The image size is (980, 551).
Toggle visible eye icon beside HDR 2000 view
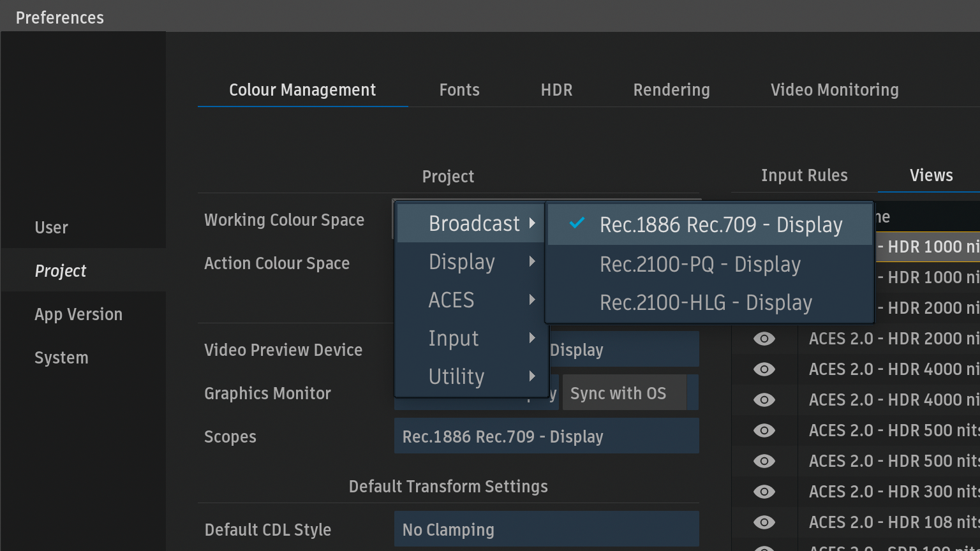(764, 339)
